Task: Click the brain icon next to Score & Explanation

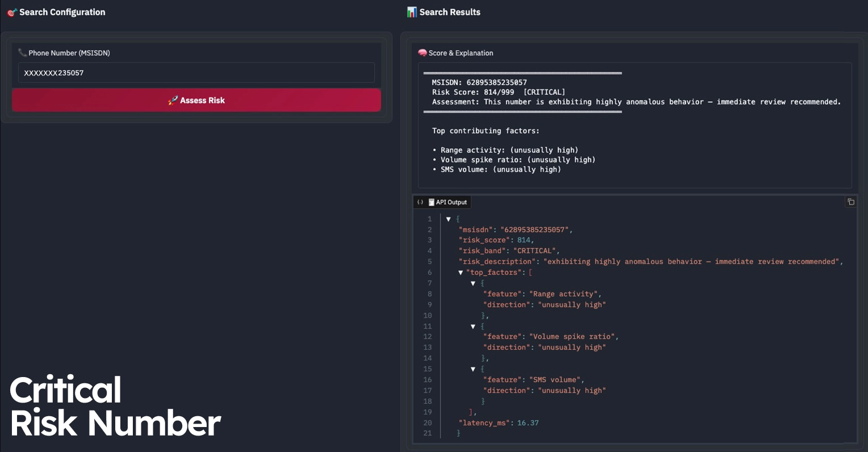Action: coord(422,53)
